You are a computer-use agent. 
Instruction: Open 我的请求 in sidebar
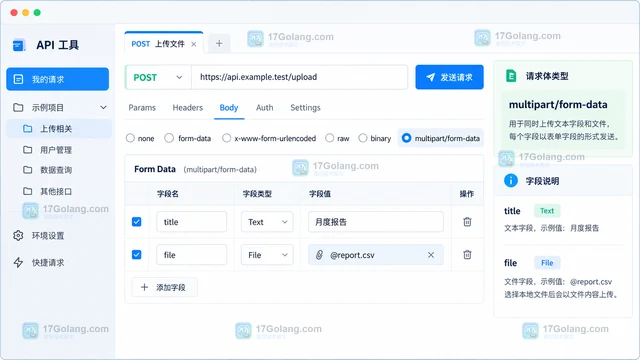coord(58,79)
